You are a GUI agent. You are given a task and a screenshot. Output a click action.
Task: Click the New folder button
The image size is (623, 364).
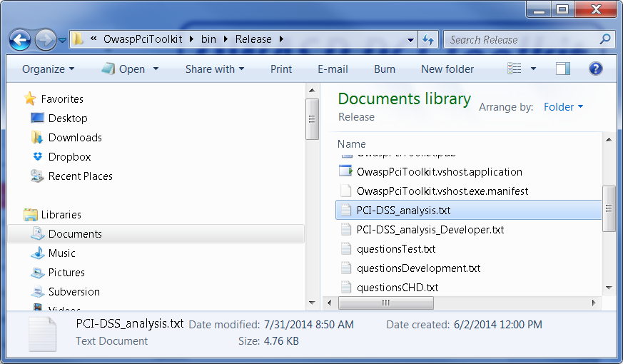coord(447,69)
